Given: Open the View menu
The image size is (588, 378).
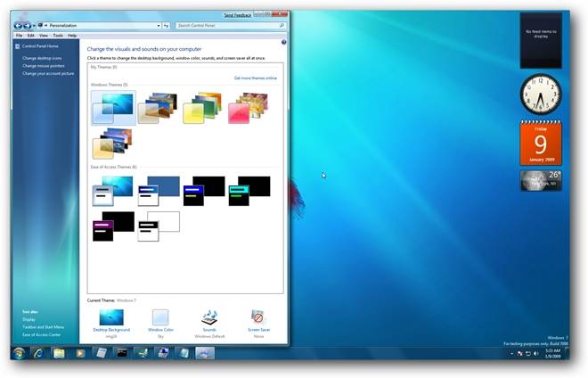Looking at the screenshot, I should [44, 36].
